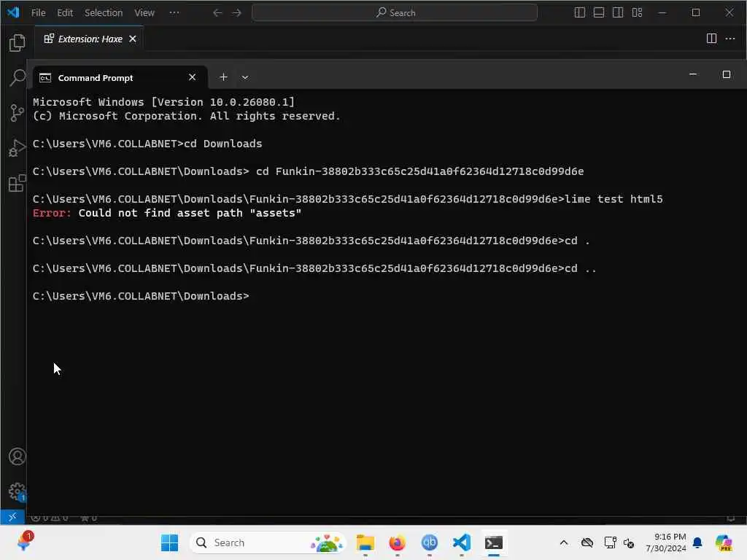The width and height of the screenshot is (747, 560).
Task: Click the errors and warnings status item
Action: [x=50, y=518]
